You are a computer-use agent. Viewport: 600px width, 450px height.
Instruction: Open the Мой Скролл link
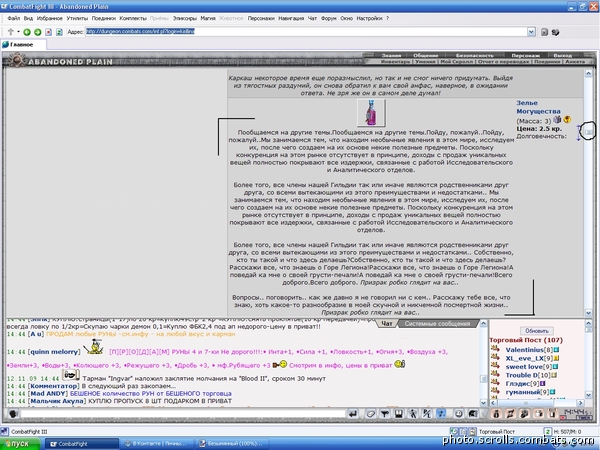pos(457,62)
